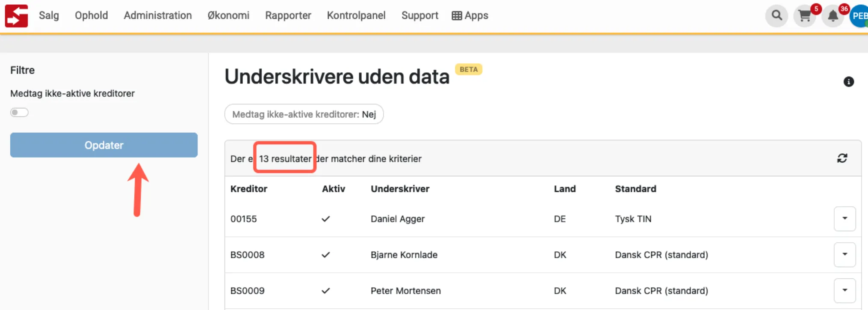This screenshot has height=310, width=868.
Task: Click the BETA badge
Action: (469, 69)
